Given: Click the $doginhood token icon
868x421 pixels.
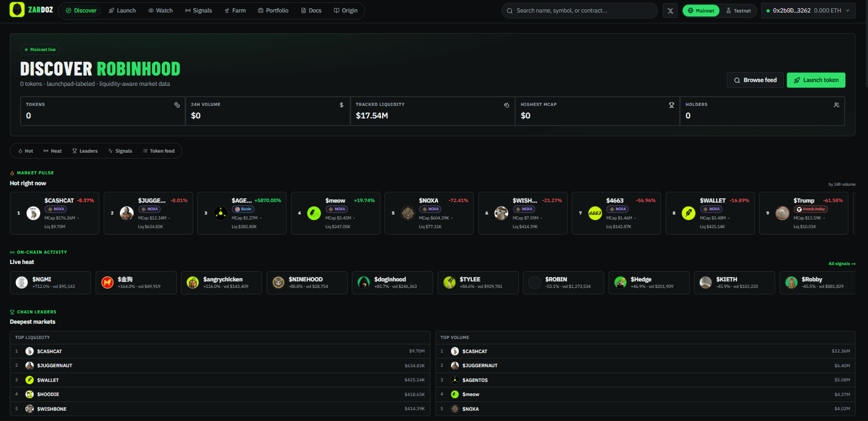Looking at the screenshot, I should tap(364, 282).
